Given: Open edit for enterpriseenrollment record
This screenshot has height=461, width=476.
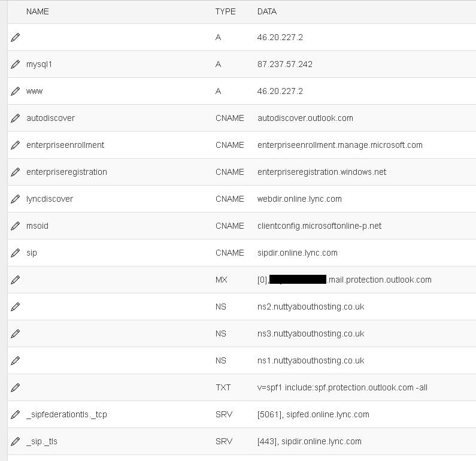Looking at the screenshot, I should 15,145.
